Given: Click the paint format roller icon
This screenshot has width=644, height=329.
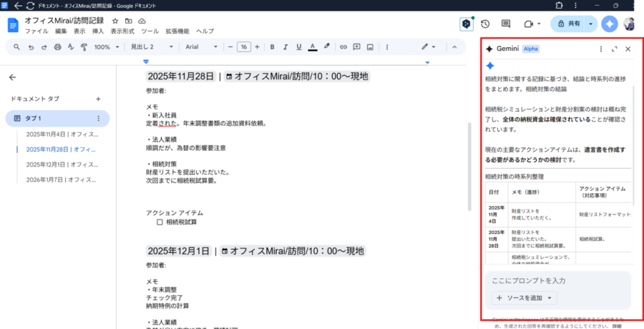Looking at the screenshot, I should [84, 47].
